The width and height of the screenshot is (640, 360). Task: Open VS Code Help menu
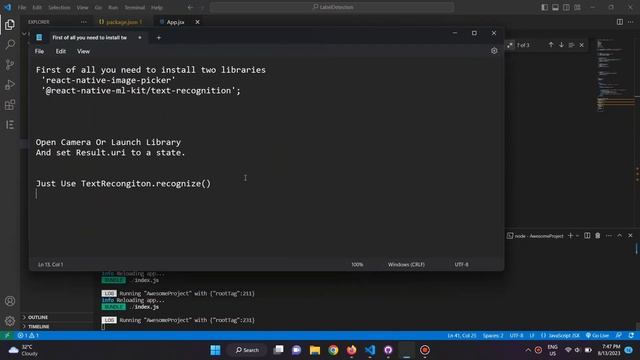click(x=157, y=7)
